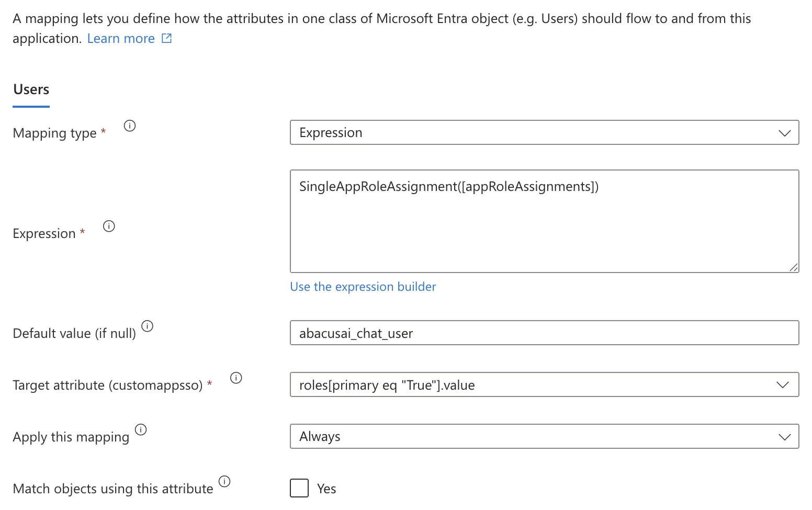
Task: Click the Yes label beside checkbox
Action: (326, 489)
